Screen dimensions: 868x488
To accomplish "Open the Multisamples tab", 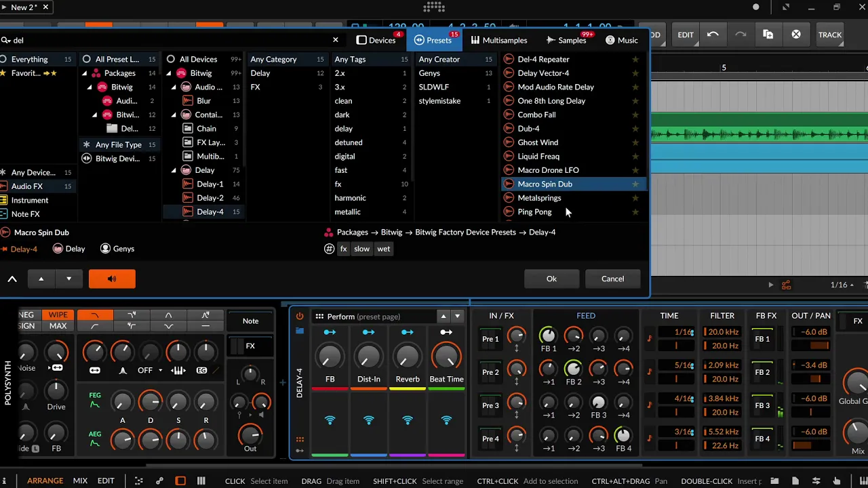I will (x=498, y=40).
